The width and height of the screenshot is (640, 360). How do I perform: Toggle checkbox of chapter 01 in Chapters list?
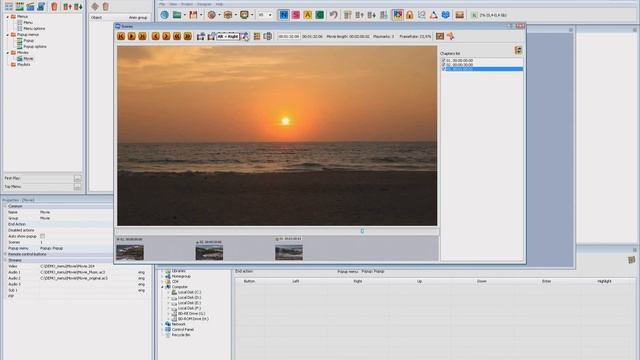click(x=443, y=60)
